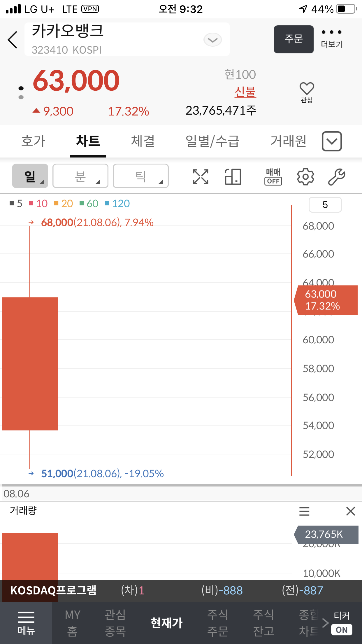This screenshot has height=644, width=362.
Task: Switch to the 호가 tab
Action: coord(33,141)
